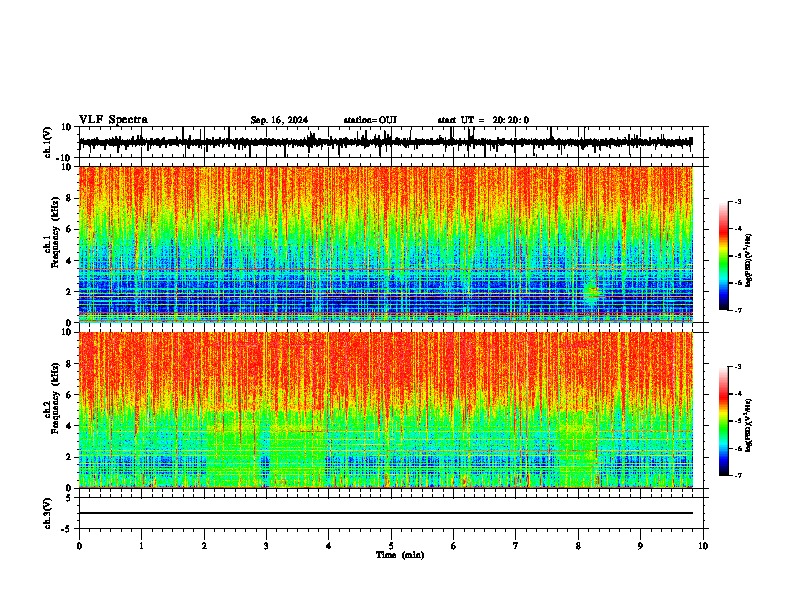Click the ch.2 spectrogram panel
Image resolution: width=792 pixels, height=612 pixels.
385,410
